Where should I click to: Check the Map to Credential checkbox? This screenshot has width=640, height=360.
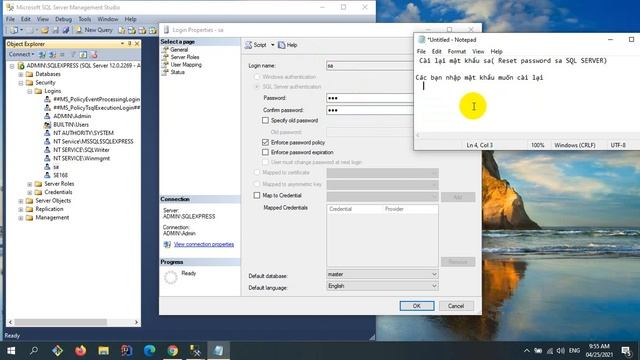coord(257,196)
